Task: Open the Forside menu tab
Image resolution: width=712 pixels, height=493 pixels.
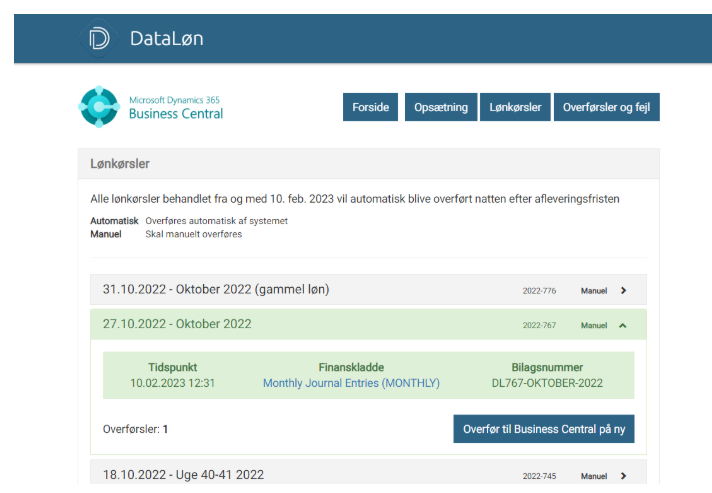Action: (370, 107)
